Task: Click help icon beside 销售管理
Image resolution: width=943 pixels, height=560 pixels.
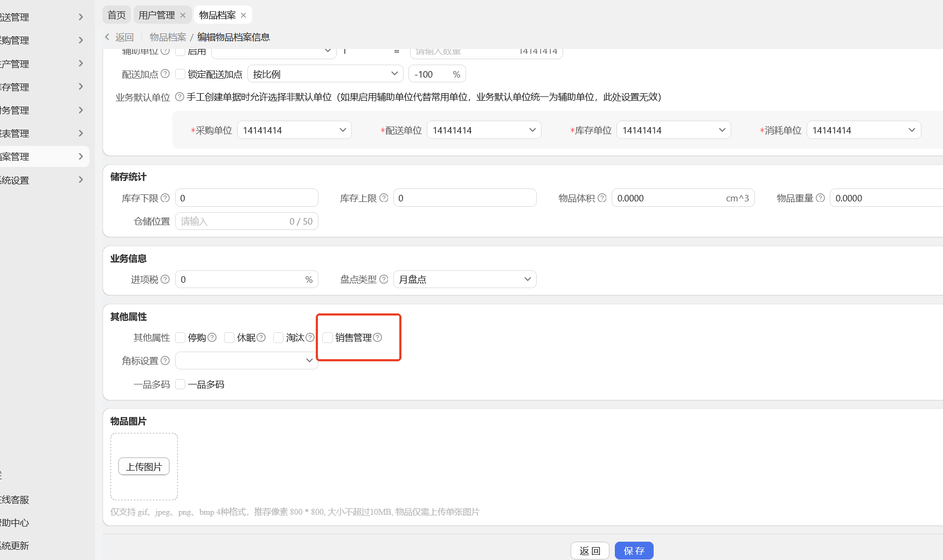Action: click(x=378, y=338)
